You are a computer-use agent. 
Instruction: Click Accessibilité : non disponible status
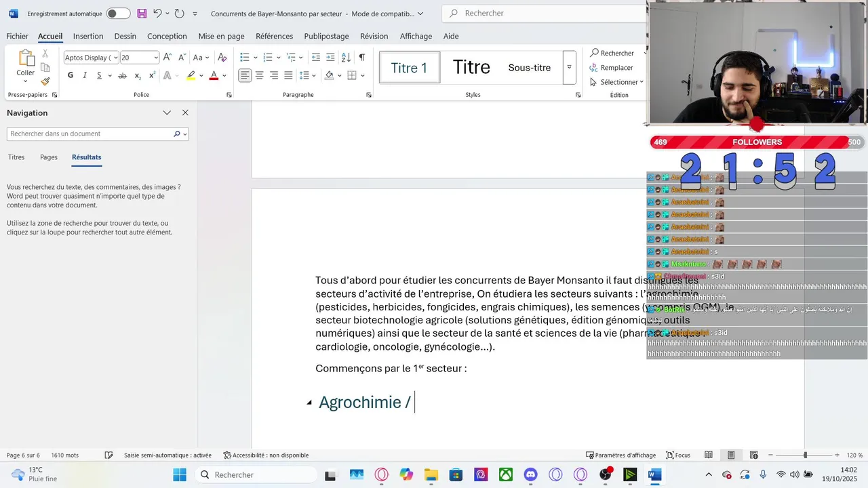266,455
